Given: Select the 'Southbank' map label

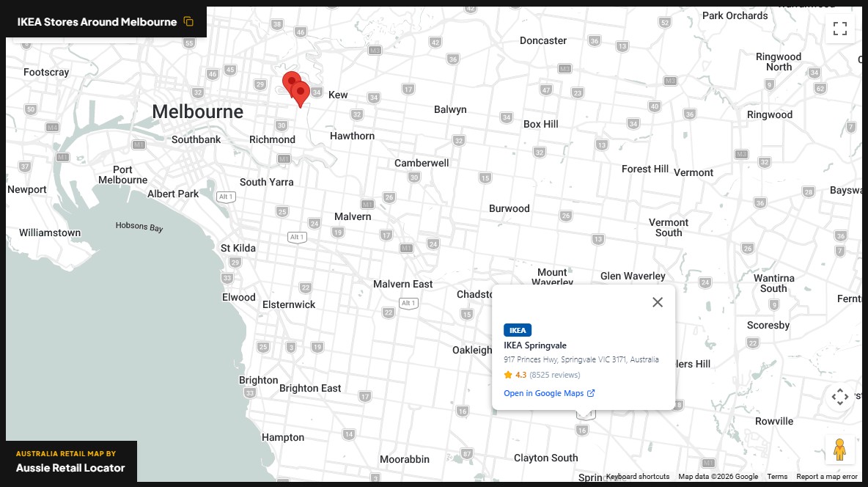Looking at the screenshot, I should (196, 139).
